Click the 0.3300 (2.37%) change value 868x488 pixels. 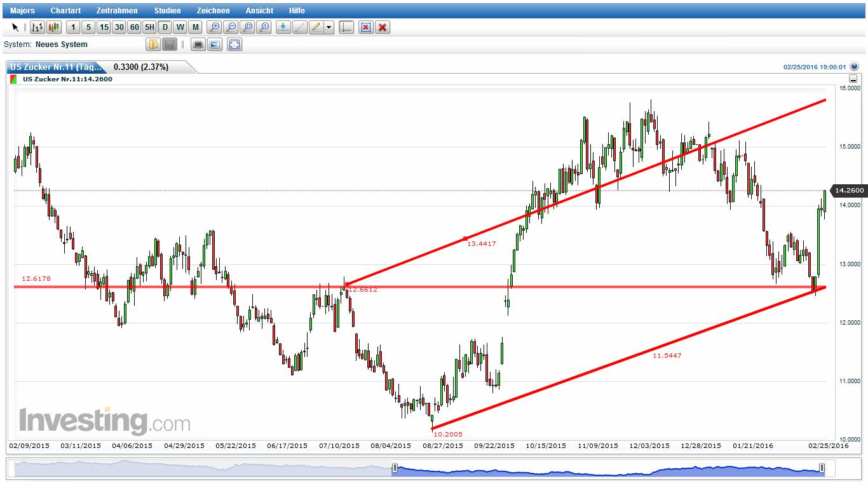[141, 67]
